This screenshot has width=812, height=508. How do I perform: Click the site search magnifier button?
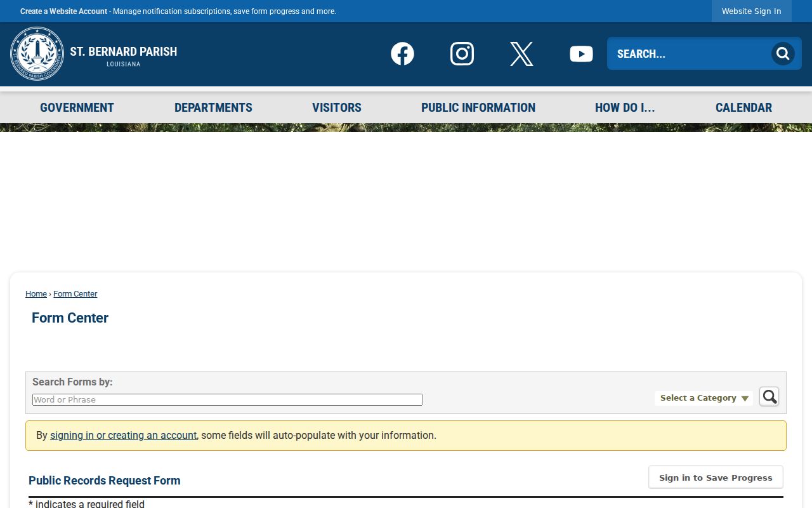[783, 53]
